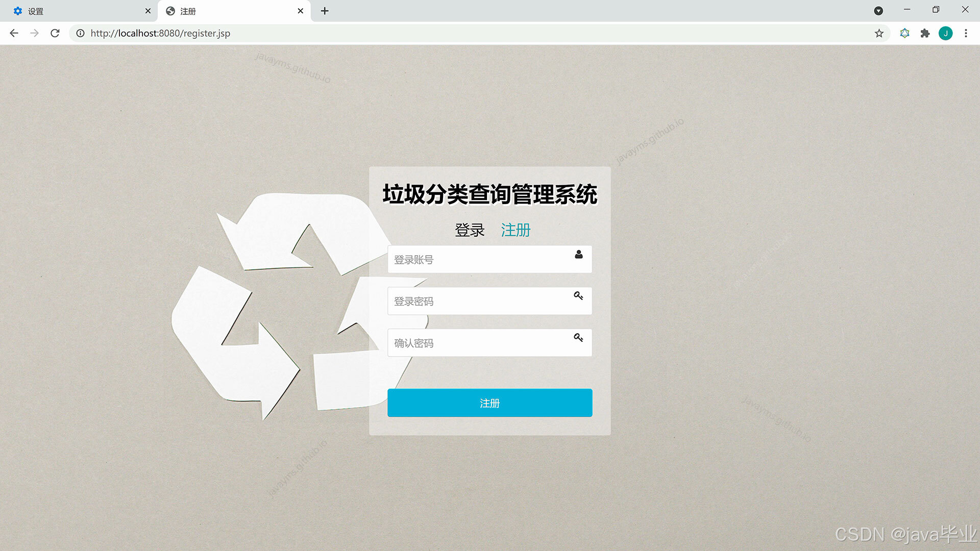The width and height of the screenshot is (980, 551).
Task: Reload the register page
Action: click(55, 33)
